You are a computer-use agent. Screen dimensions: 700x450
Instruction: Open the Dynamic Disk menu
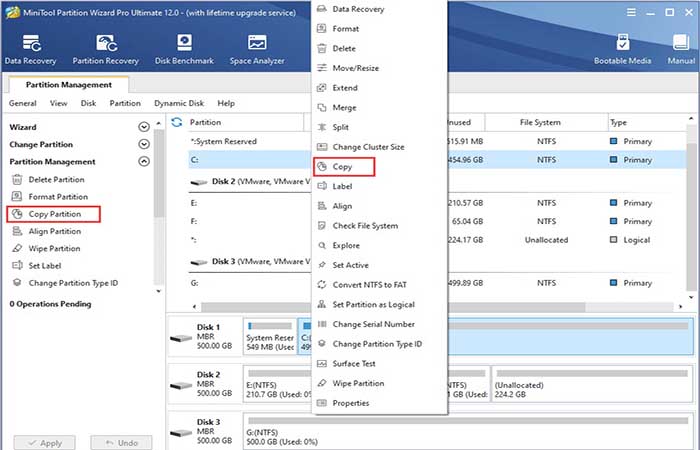coord(179,103)
